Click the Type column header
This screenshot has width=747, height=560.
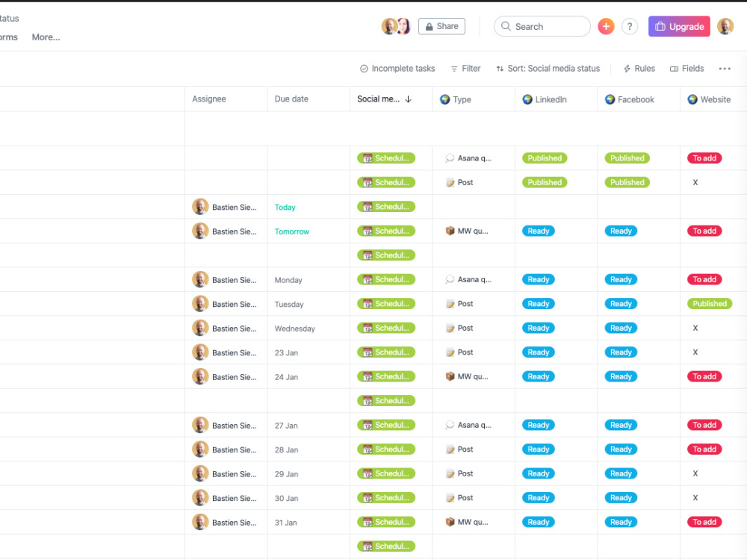pyautogui.click(x=474, y=99)
